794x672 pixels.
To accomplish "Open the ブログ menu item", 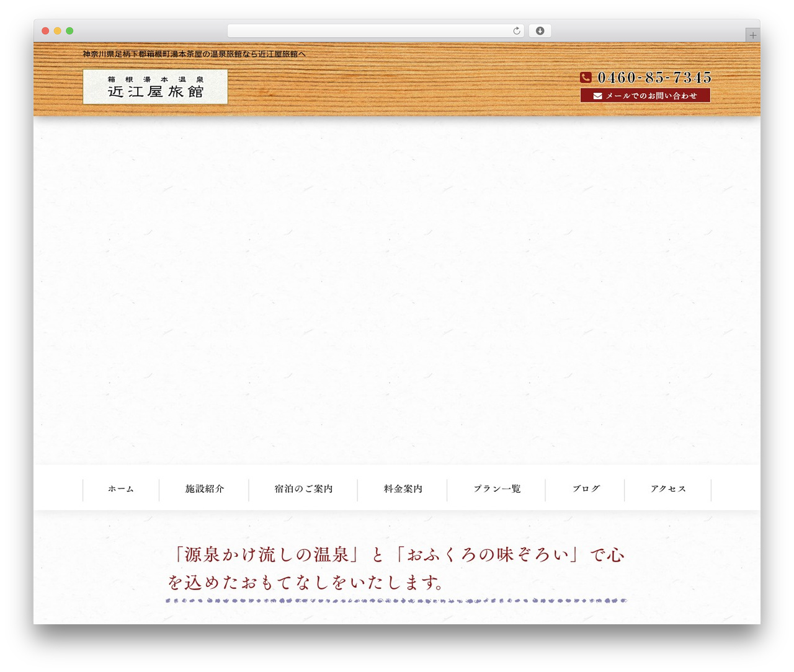I will (x=585, y=489).
